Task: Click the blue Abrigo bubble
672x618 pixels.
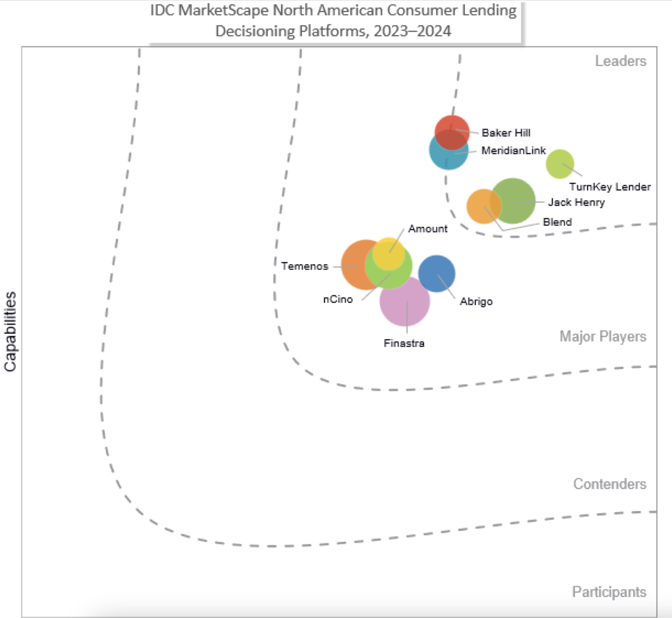Action: point(436,274)
